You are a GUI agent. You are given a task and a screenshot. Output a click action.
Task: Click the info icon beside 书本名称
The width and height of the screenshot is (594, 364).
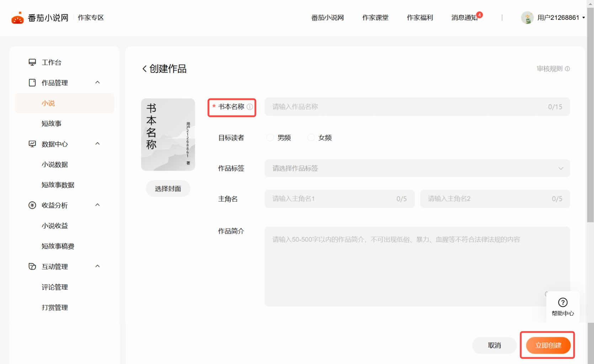pyautogui.click(x=250, y=107)
